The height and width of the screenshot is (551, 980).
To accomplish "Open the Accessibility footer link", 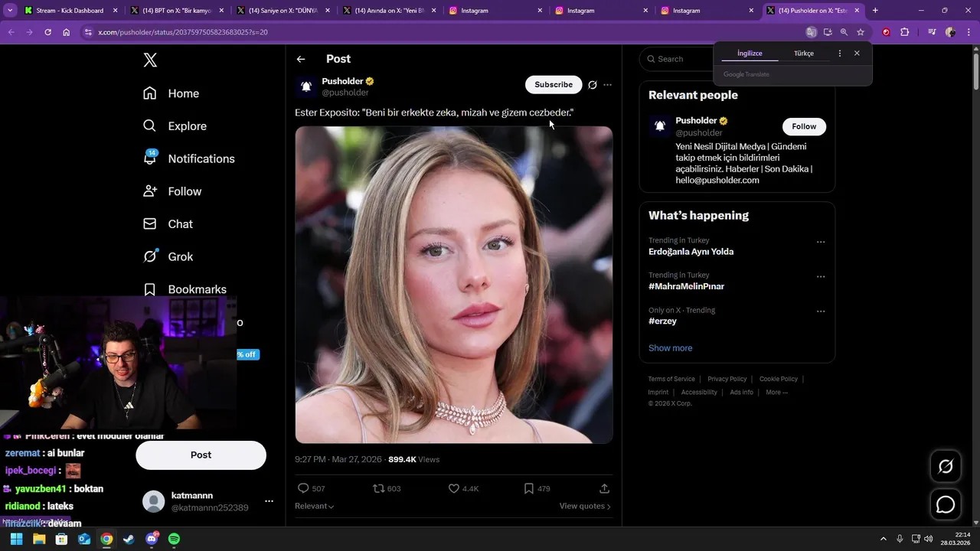I will click(x=699, y=392).
